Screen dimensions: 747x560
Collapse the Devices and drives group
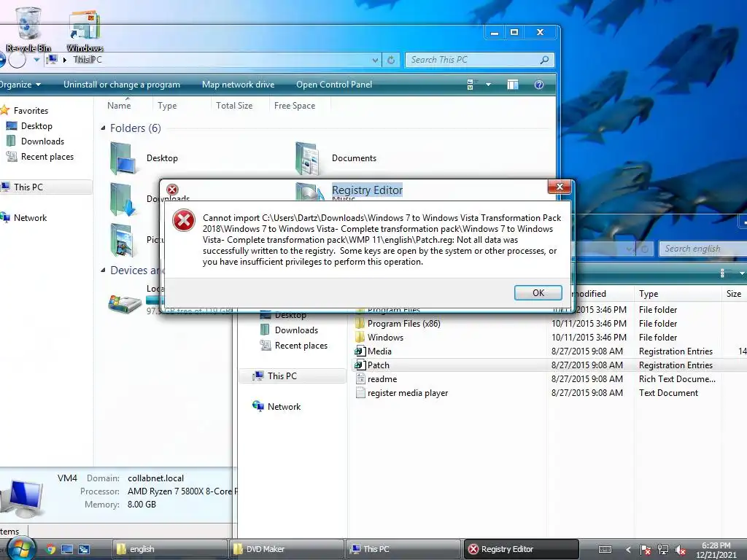(x=103, y=271)
